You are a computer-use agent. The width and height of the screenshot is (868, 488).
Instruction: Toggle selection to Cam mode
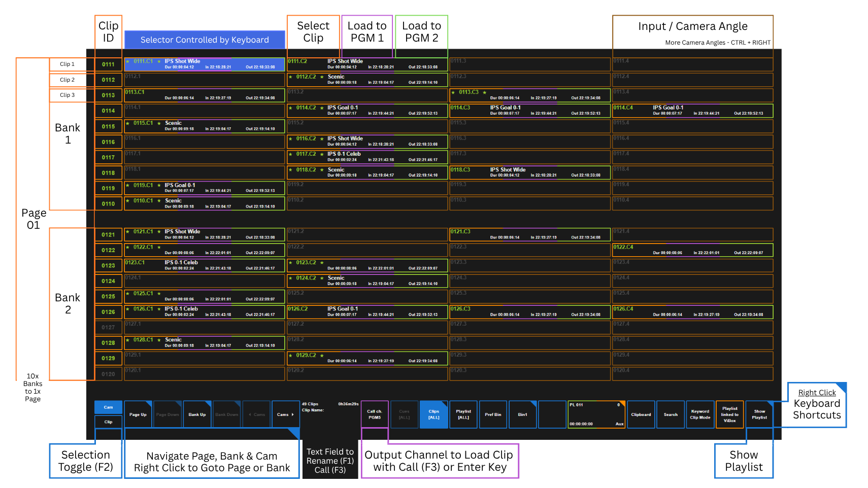tap(108, 407)
